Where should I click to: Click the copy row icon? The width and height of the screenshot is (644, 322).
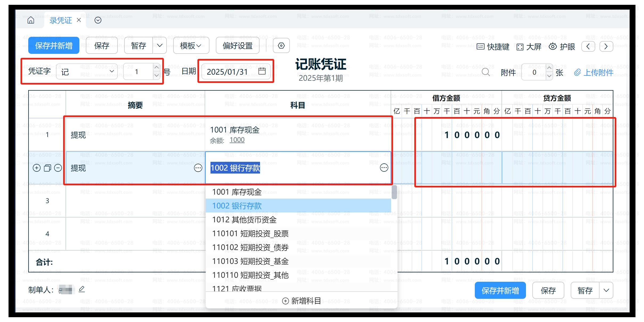click(x=47, y=168)
